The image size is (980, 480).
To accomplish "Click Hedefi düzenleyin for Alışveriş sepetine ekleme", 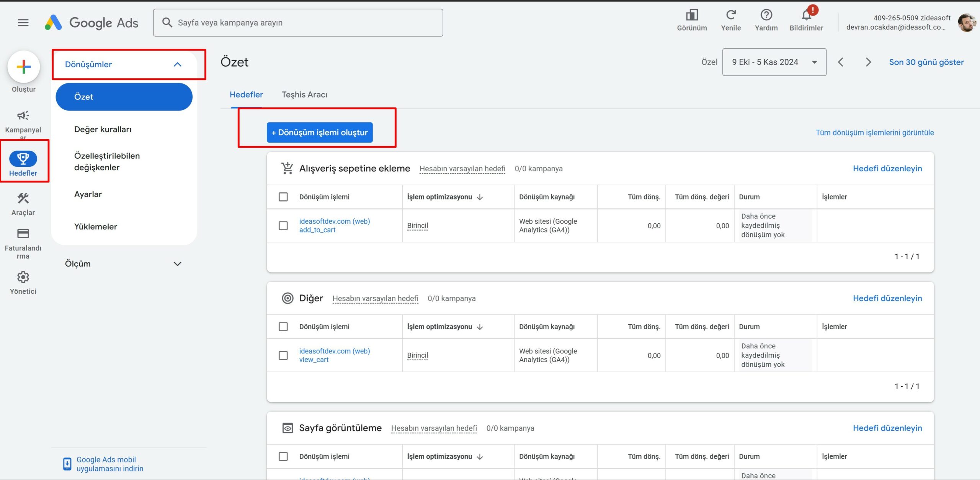I will (x=887, y=168).
